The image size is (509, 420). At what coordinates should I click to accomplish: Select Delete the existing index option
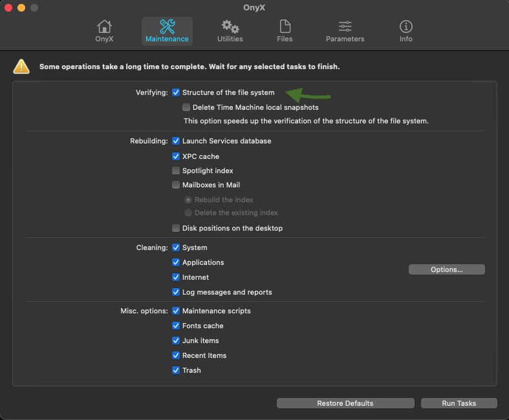pyautogui.click(x=188, y=213)
